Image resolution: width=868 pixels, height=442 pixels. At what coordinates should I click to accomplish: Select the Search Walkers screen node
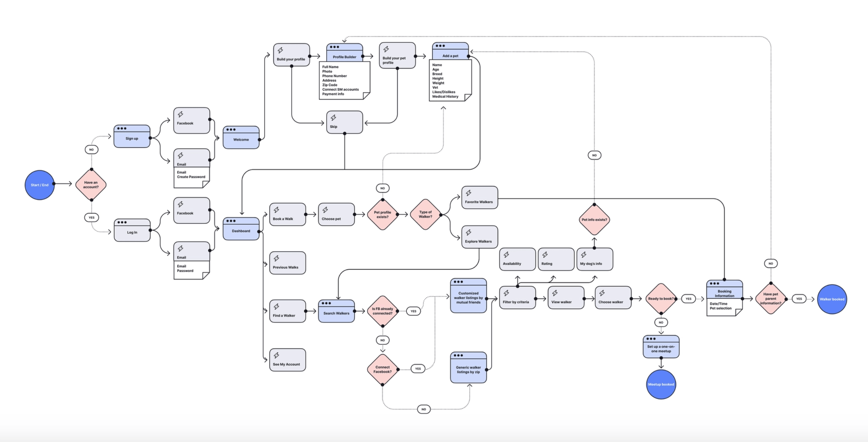coord(336,311)
